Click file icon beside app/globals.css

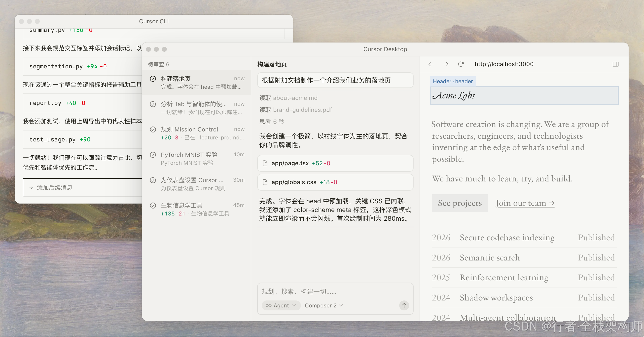pos(265,182)
